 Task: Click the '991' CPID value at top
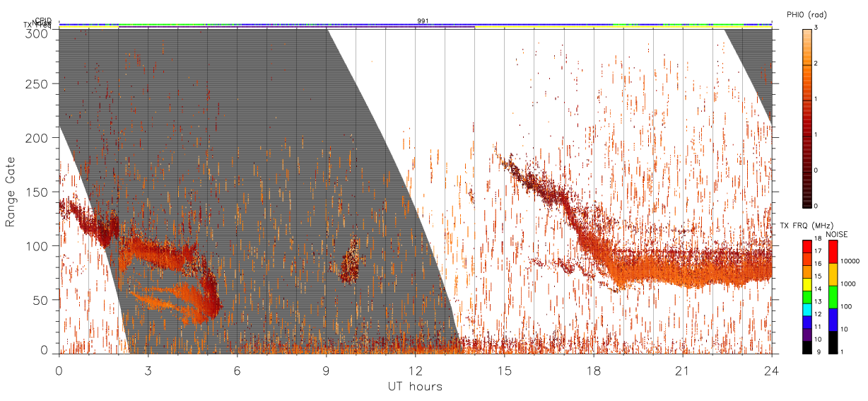(423, 21)
